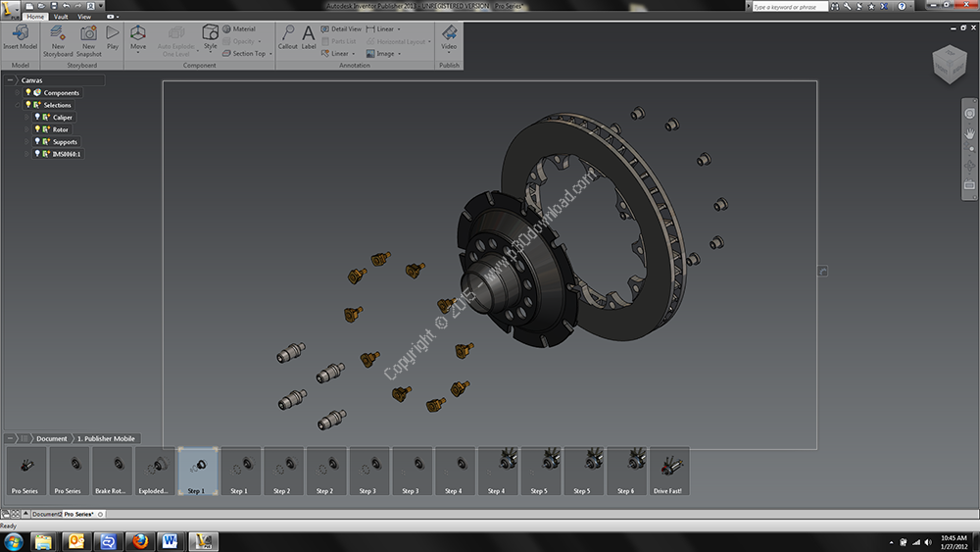Create a New Storyboard
The width and height of the screenshot is (980, 552).
coord(58,41)
